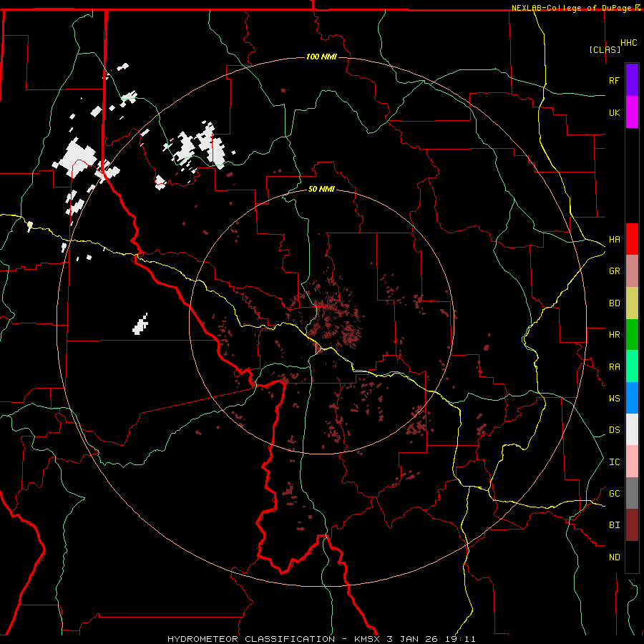Viewport: 644px width, 644px height.
Task: Click the HHC product label
Action: 628,43
